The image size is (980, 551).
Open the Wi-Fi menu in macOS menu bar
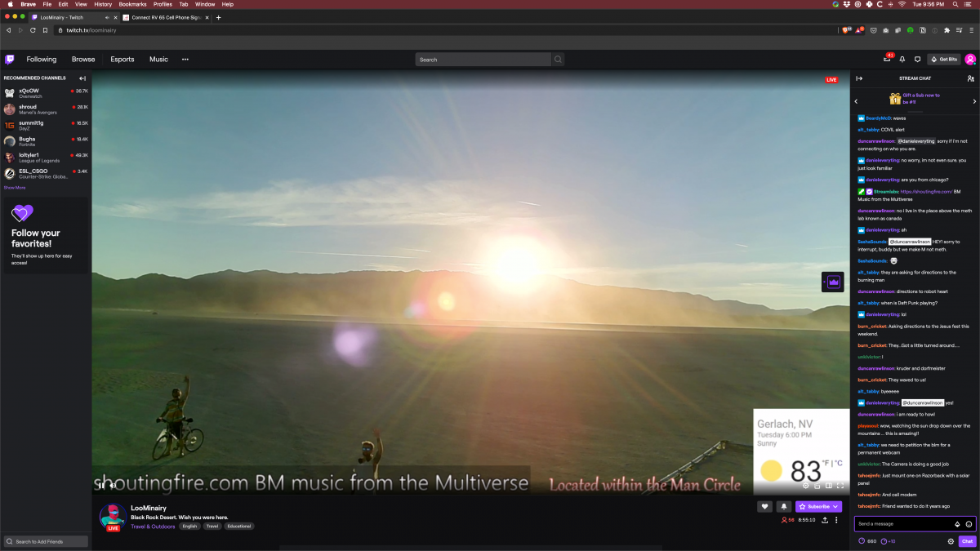click(x=902, y=4)
